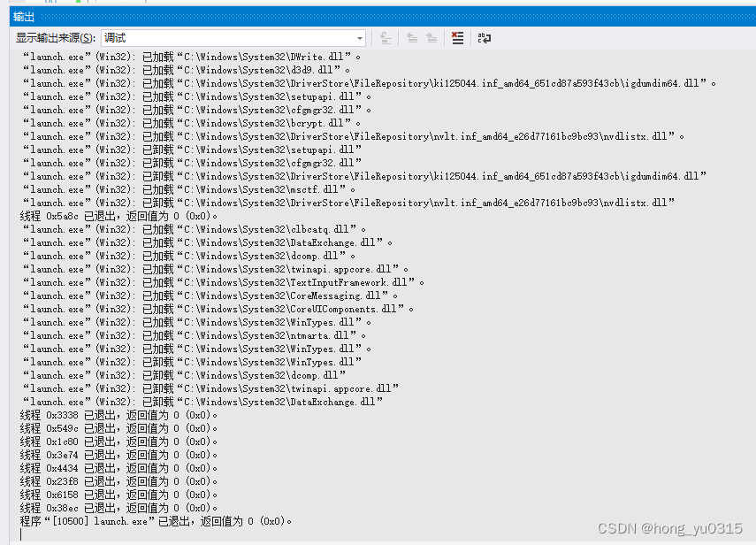Select the line loading clbcatq.dll

pos(194,229)
